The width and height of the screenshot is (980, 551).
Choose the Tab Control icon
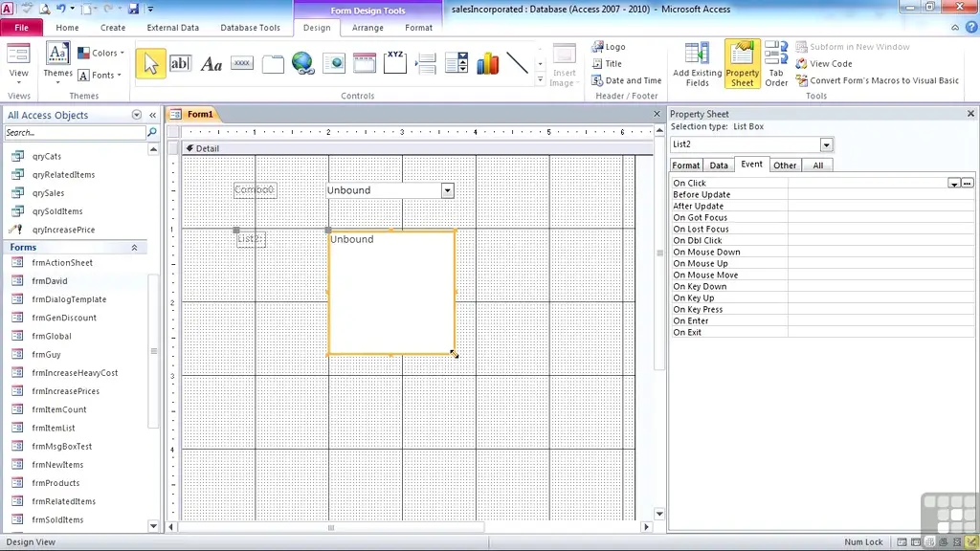point(273,64)
